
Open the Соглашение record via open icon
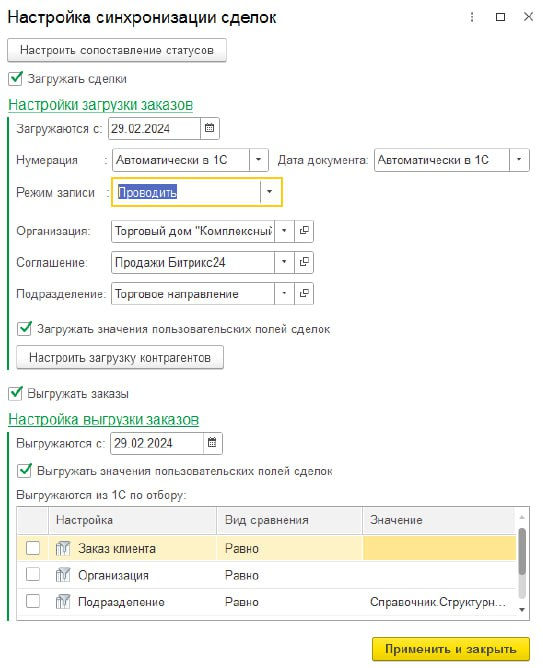304,262
